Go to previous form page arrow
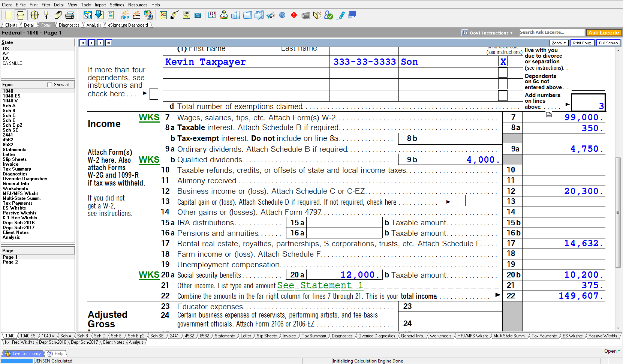Image resolution: width=623 pixels, height=364 pixels. [x=91, y=43]
